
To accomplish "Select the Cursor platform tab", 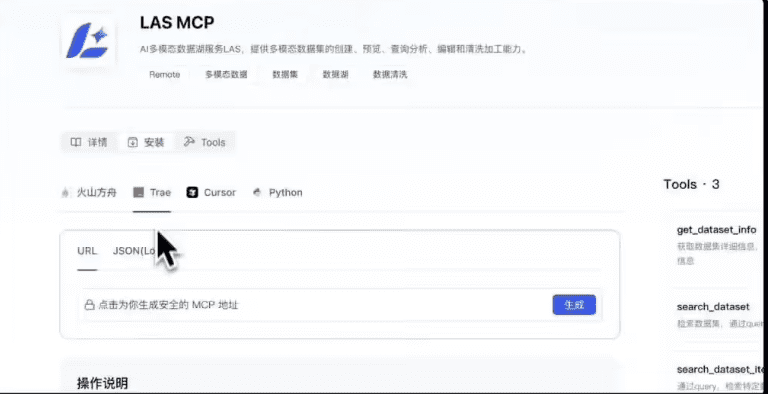I will pyautogui.click(x=211, y=193).
